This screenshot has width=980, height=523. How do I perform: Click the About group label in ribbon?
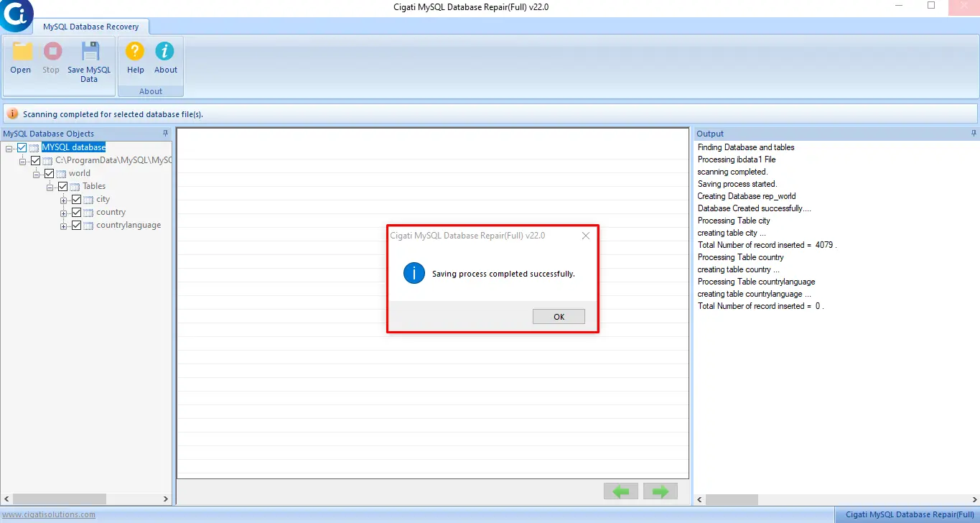pyautogui.click(x=151, y=91)
